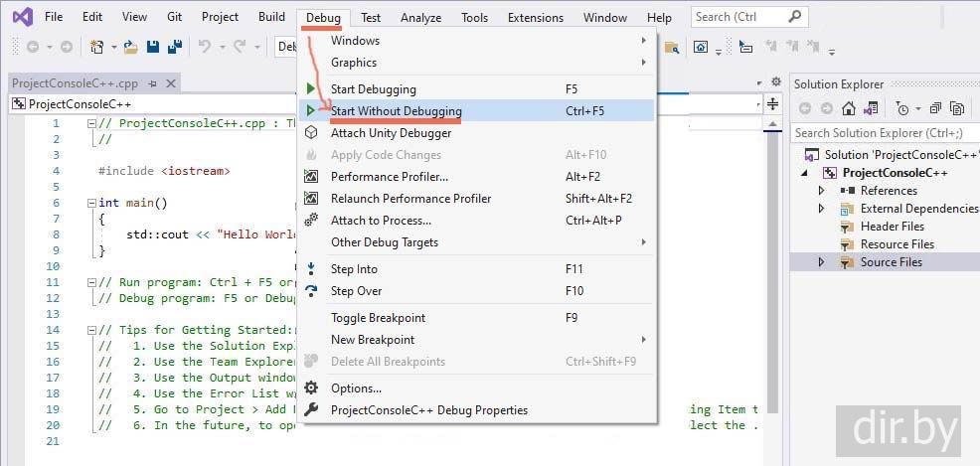Click the New Project toolbar icon
The height and width of the screenshot is (466, 980).
(96, 47)
